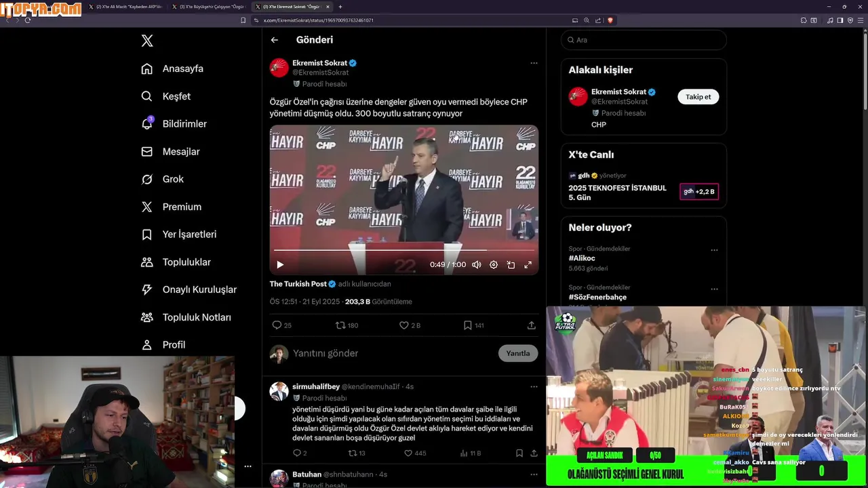The width and height of the screenshot is (868, 488).
Task: Open Bildirimler notifications
Action: tap(174, 124)
